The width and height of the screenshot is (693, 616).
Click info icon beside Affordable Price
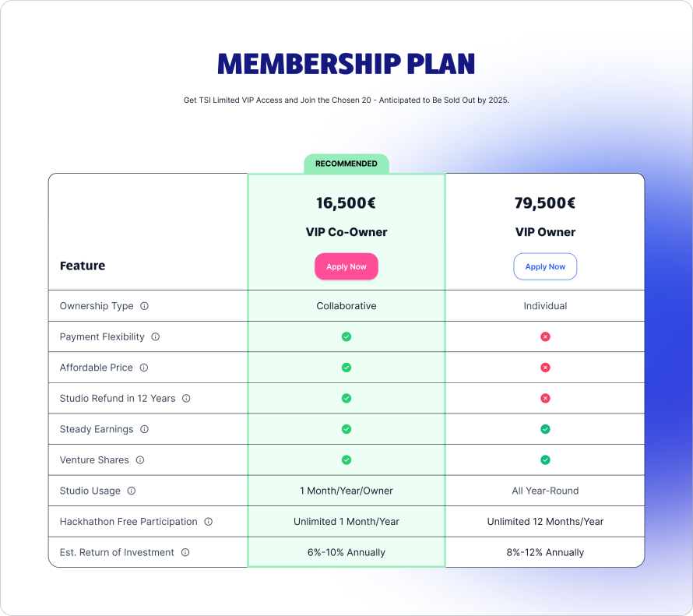(x=144, y=368)
